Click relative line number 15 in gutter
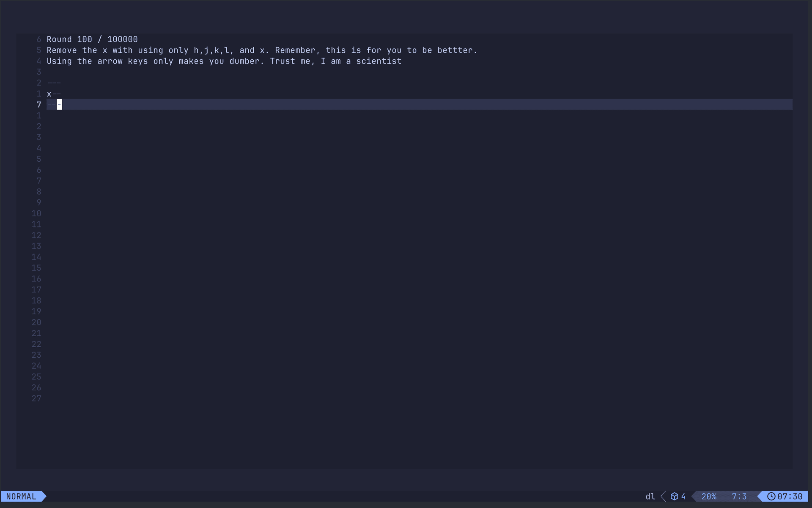This screenshot has height=508, width=812. pyautogui.click(x=36, y=268)
